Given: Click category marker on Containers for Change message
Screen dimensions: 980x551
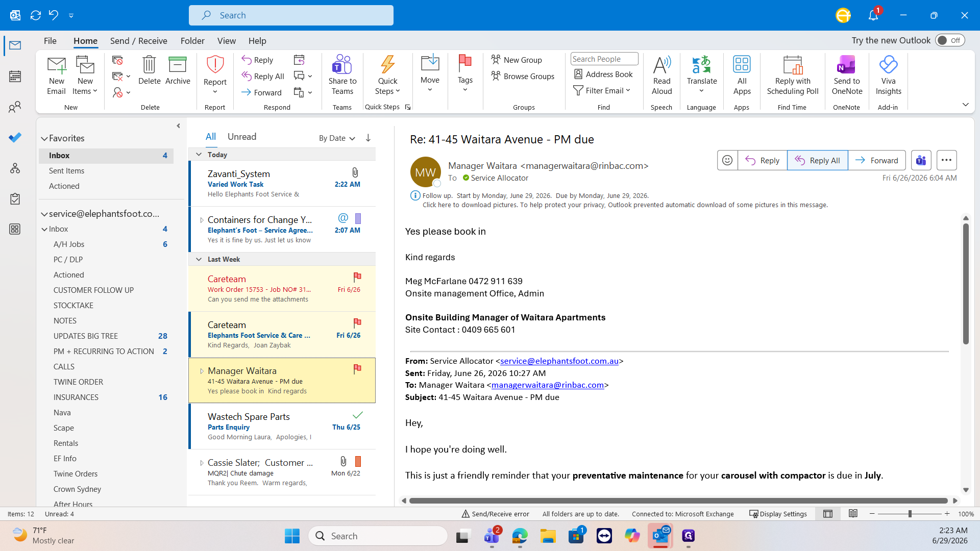Looking at the screenshot, I should click(358, 218).
